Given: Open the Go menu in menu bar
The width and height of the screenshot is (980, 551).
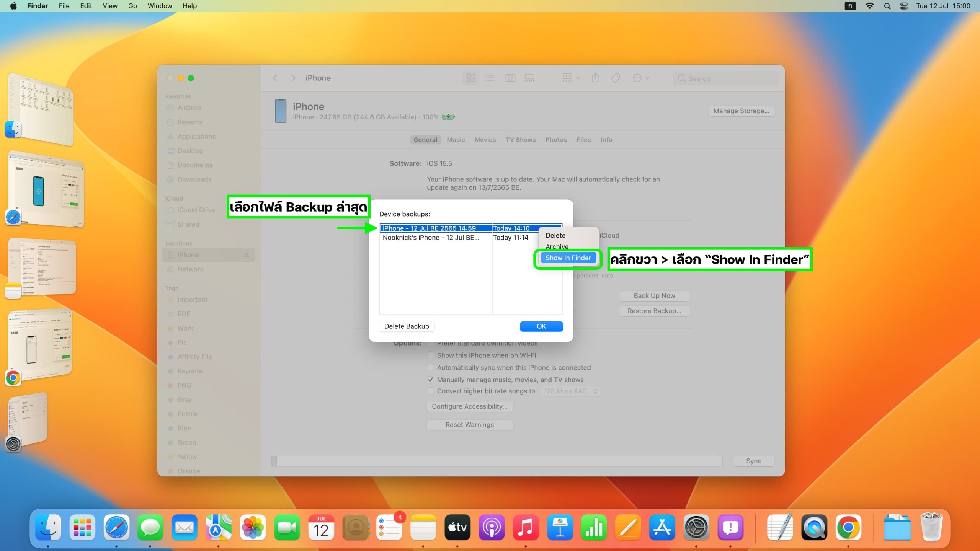Looking at the screenshot, I should [x=132, y=6].
